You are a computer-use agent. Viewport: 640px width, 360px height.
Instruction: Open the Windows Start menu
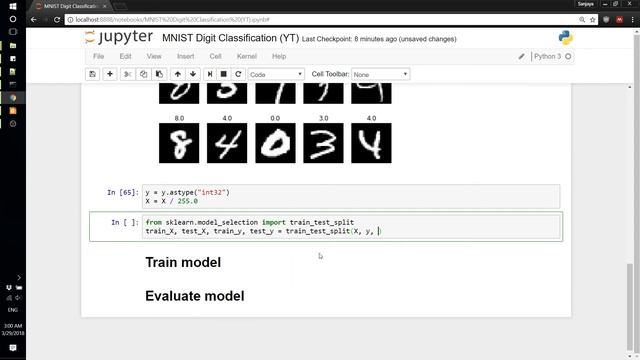[13, 6]
